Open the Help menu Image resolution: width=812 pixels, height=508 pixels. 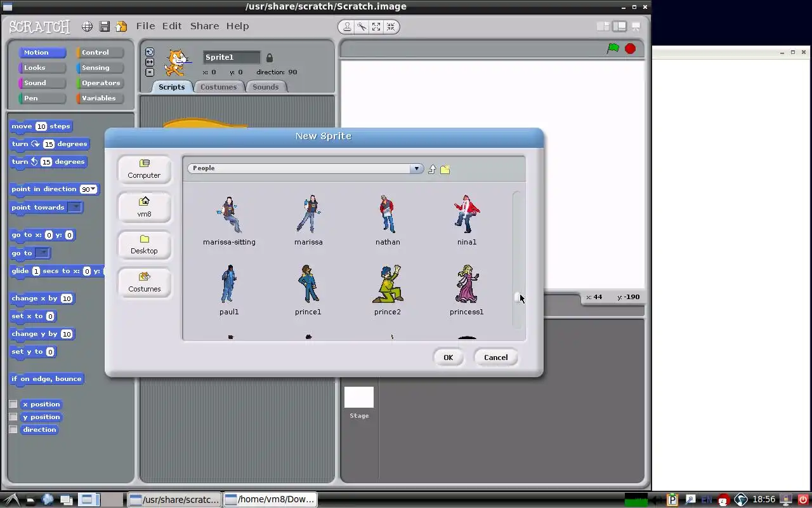pyautogui.click(x=237, y=26)
